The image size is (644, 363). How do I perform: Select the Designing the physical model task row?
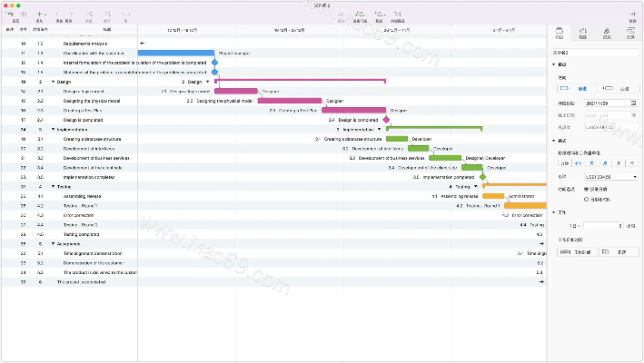(91, 101)
